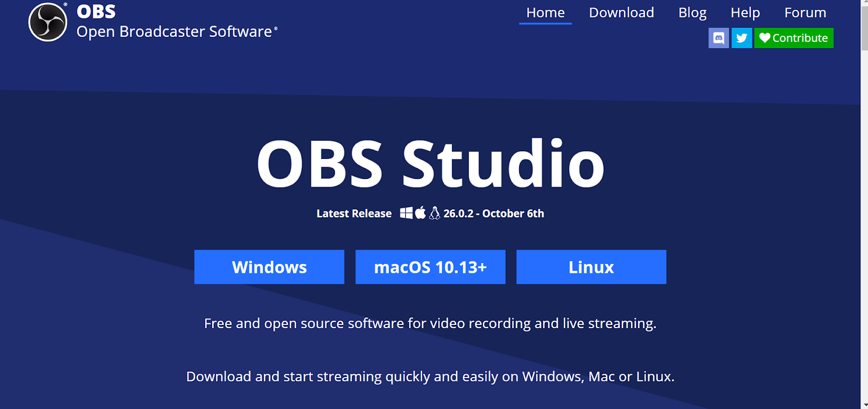Open the Help nav item
Image resolution: width=868 pixels, height=409 pixels.
(745, 12)
